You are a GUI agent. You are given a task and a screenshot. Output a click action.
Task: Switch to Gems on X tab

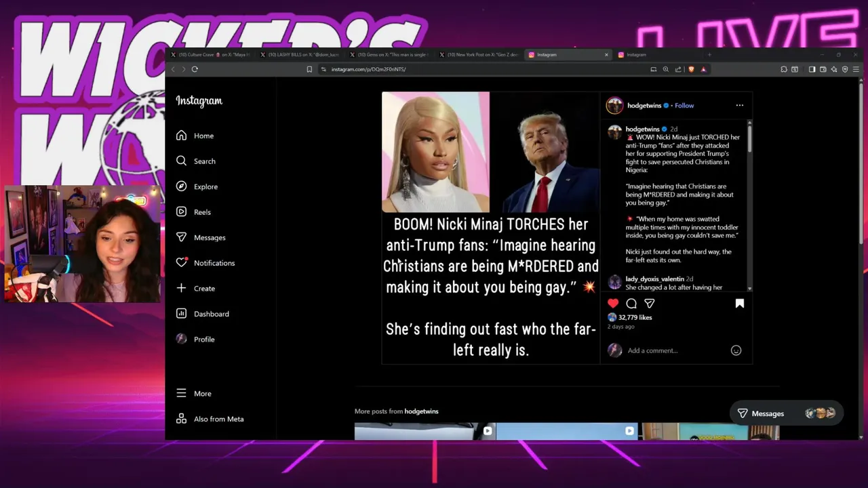[x=390, y=54]
